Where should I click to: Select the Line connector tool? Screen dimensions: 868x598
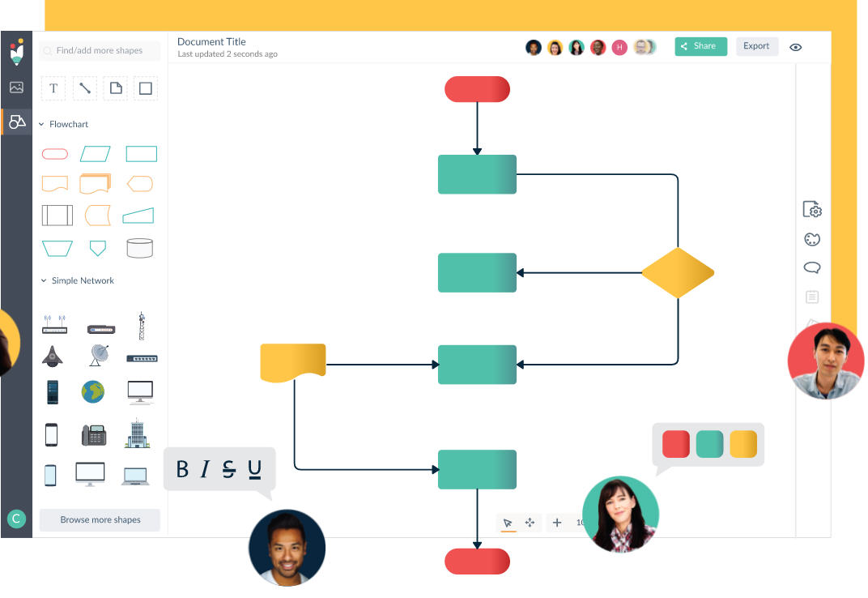pyautogui.click(x=85, y=88)
